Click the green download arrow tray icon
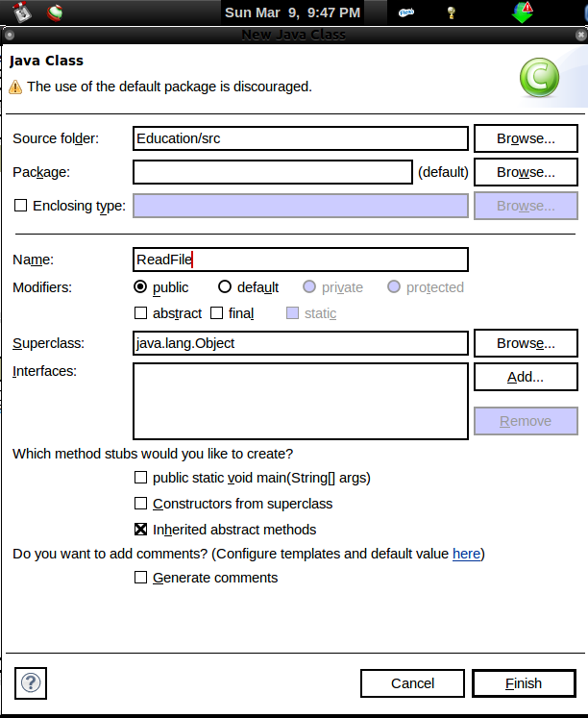The image size is (588, 718). pos(522,12)
